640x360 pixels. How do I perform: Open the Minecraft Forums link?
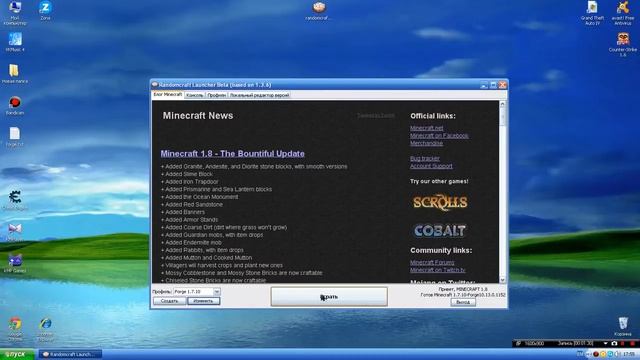pyautogui.click(x=432, y=262)
